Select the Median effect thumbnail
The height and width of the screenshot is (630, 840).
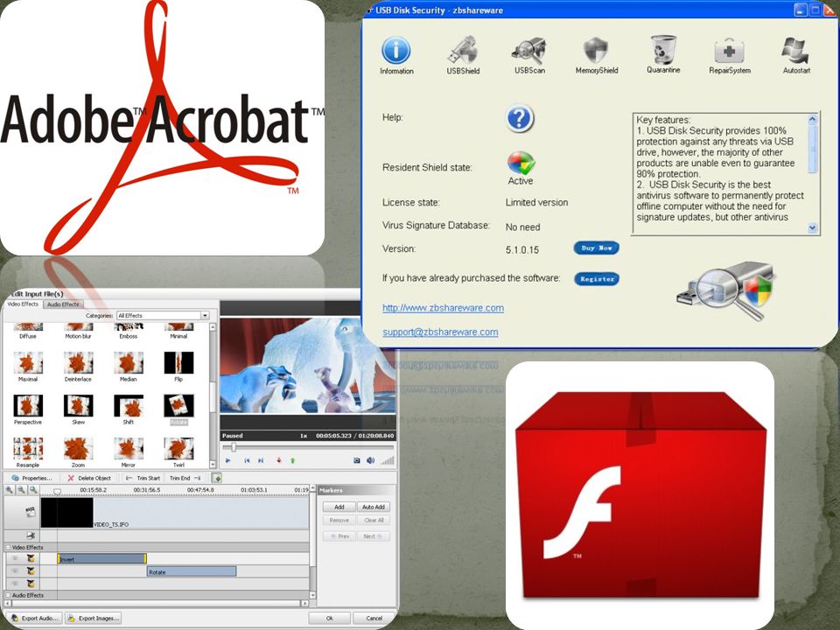point(129,362)
